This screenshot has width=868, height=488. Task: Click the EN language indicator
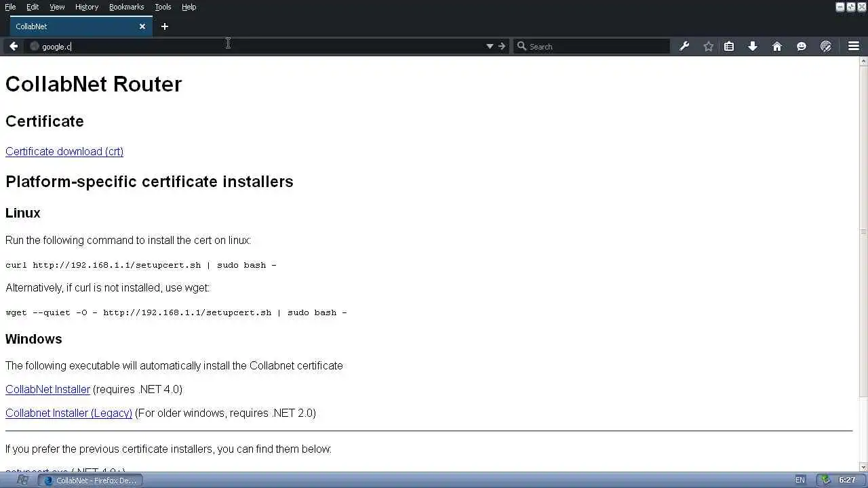(800, 480)
